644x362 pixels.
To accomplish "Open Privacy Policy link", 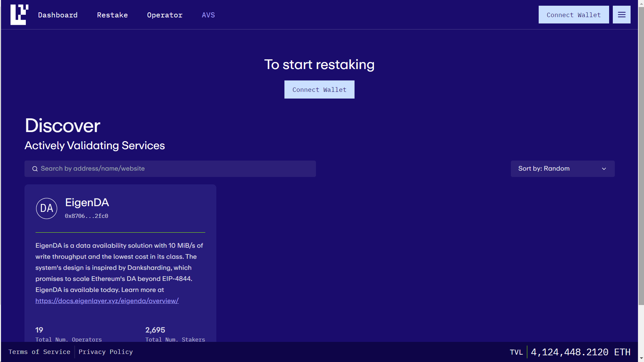I will (106, 352).
